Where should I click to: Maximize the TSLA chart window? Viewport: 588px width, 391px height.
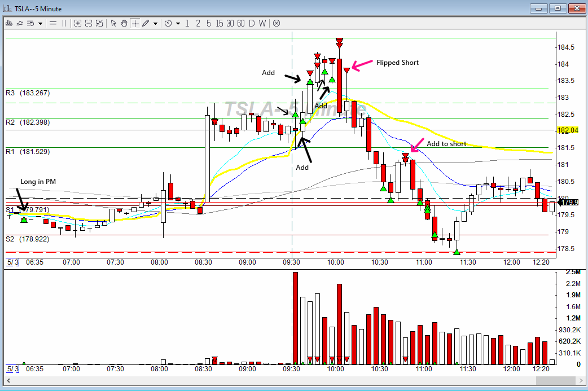[558, 8]
